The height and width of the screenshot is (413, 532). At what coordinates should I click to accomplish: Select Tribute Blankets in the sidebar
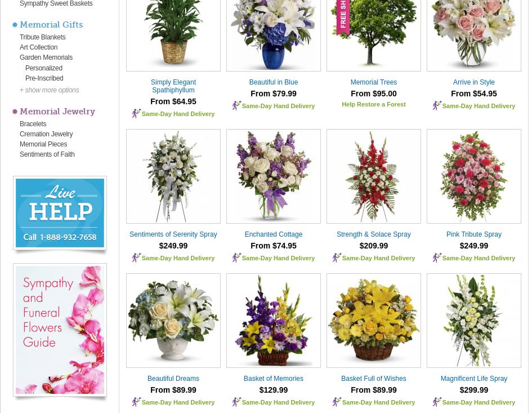(42, 37)
